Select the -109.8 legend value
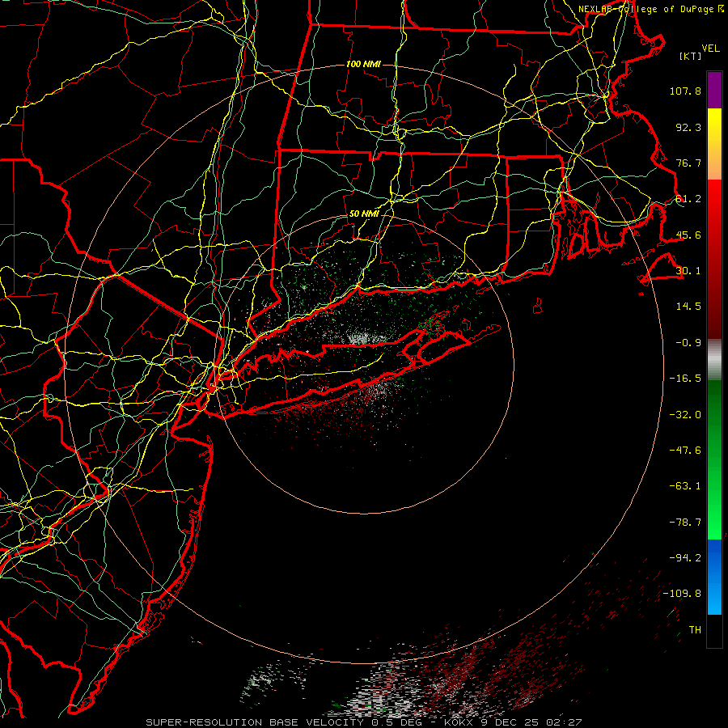 [x=682, y=594]
